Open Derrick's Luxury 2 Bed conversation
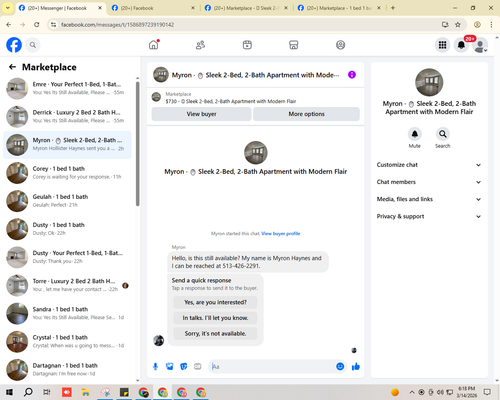The height and width of the screenshot is (400, 500). coord(67,117)
